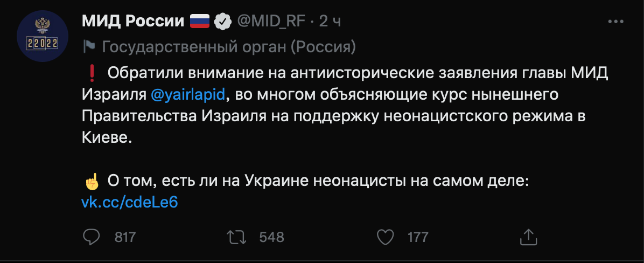Click the Russian flag emoji beside the name
Screen dimensions: 644x263
point(200,22)
